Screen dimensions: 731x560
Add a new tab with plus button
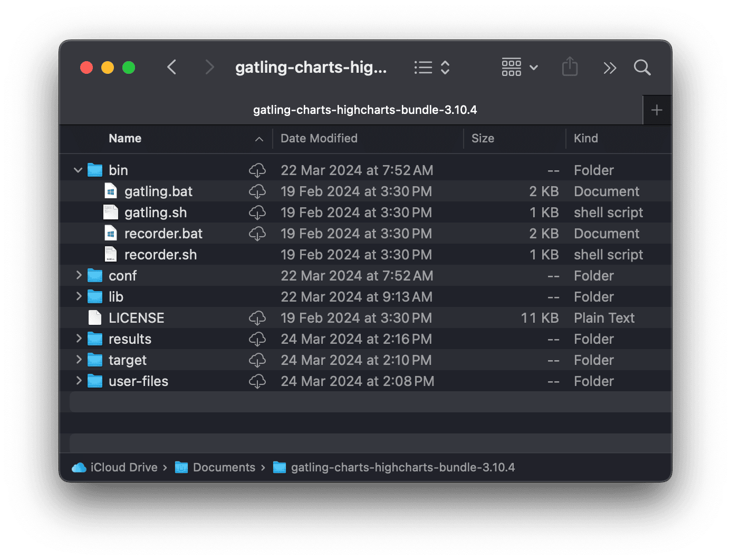[x=657, y=110]
